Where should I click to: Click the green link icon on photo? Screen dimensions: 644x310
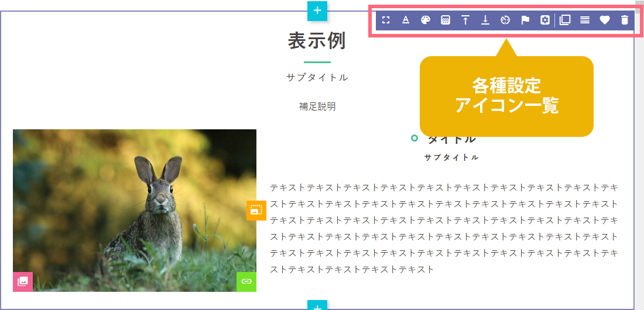246,281
